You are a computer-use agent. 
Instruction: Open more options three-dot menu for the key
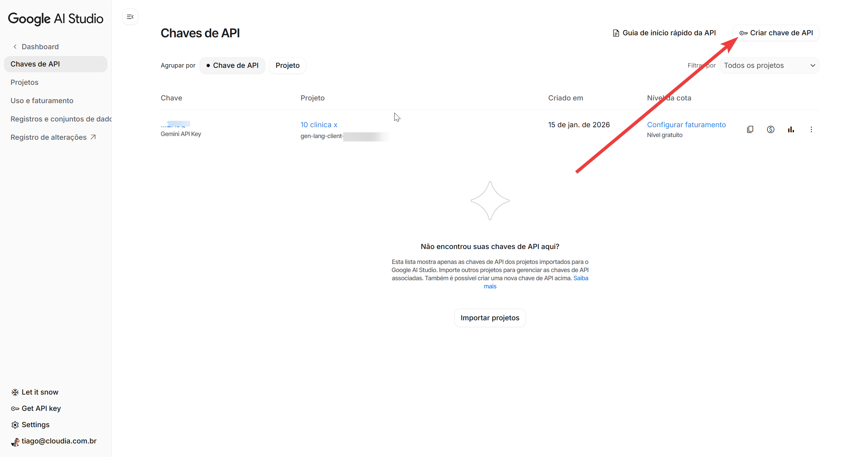[811, 129]
